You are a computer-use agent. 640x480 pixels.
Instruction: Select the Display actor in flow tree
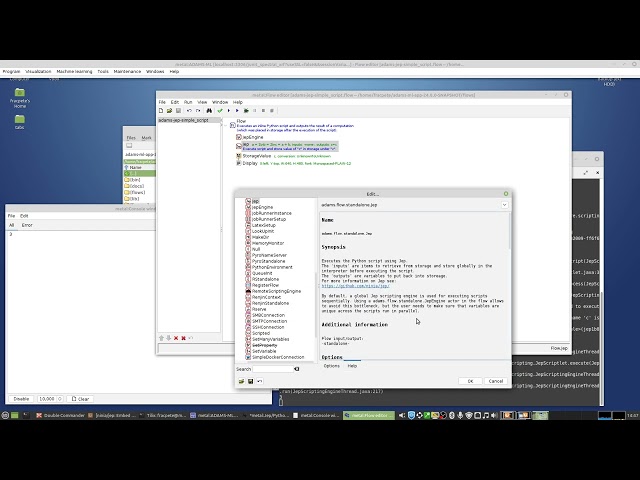tap(250, 163)
